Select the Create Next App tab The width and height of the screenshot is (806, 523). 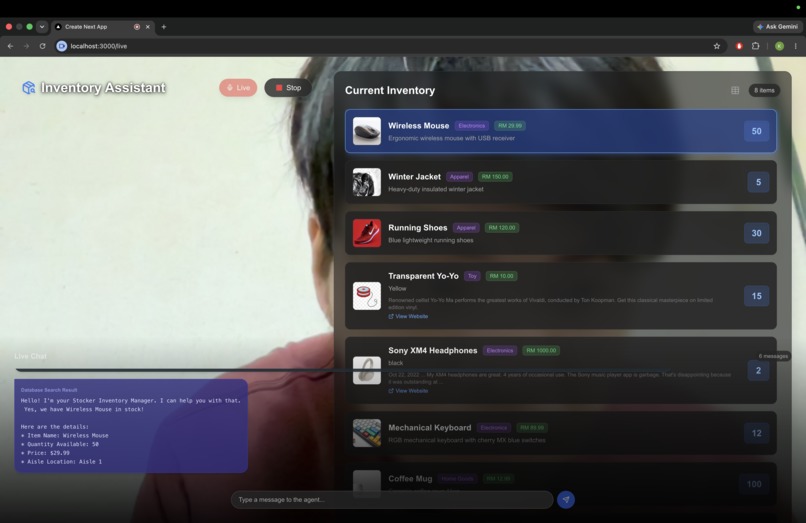[x=103, y=27]
